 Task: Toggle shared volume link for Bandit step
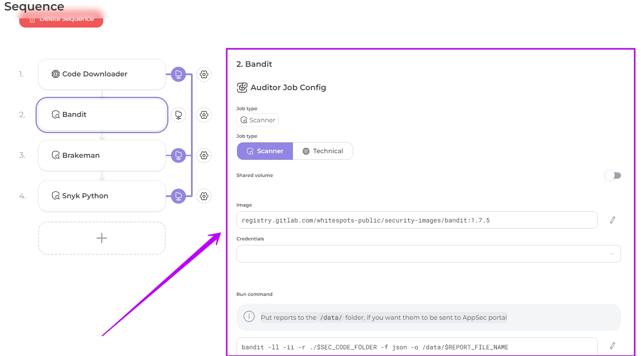178,115
